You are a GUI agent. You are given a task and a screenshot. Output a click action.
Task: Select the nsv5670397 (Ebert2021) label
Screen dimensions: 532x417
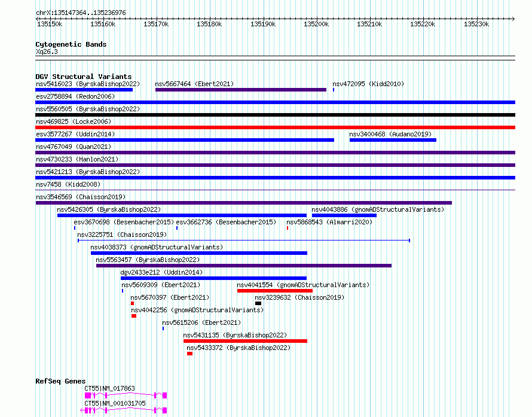pyautogui.click(x=170, y=297)
